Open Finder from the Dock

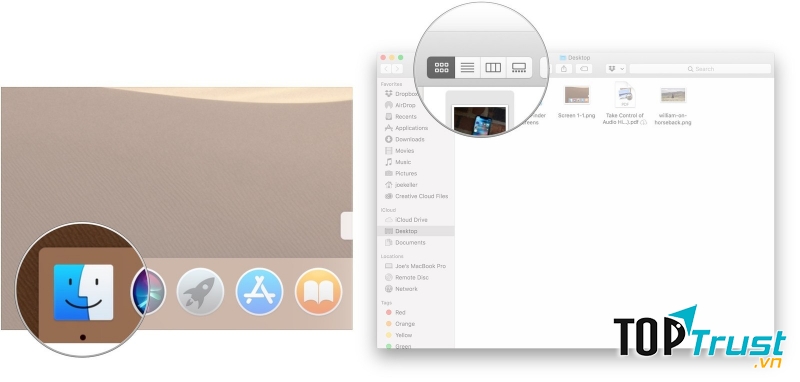[83, 292]
